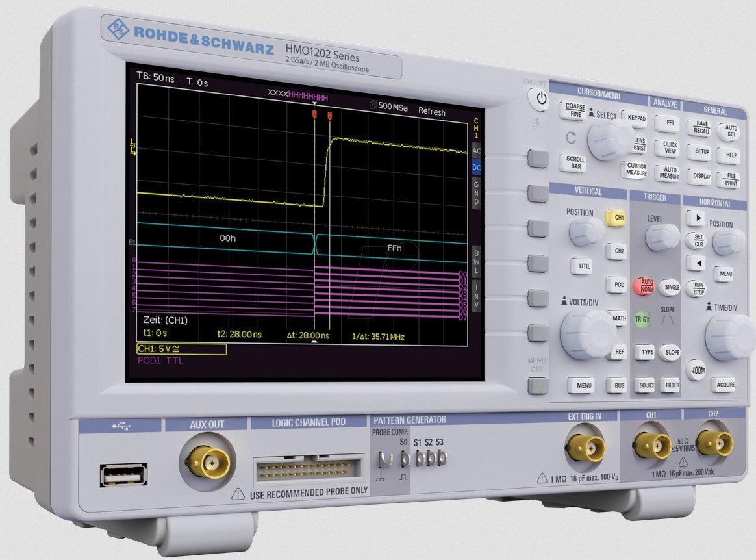The height and width of the screenshot is (560, 756).
Task: Click the USB port on front panel
Action: (x=123, y=475)
